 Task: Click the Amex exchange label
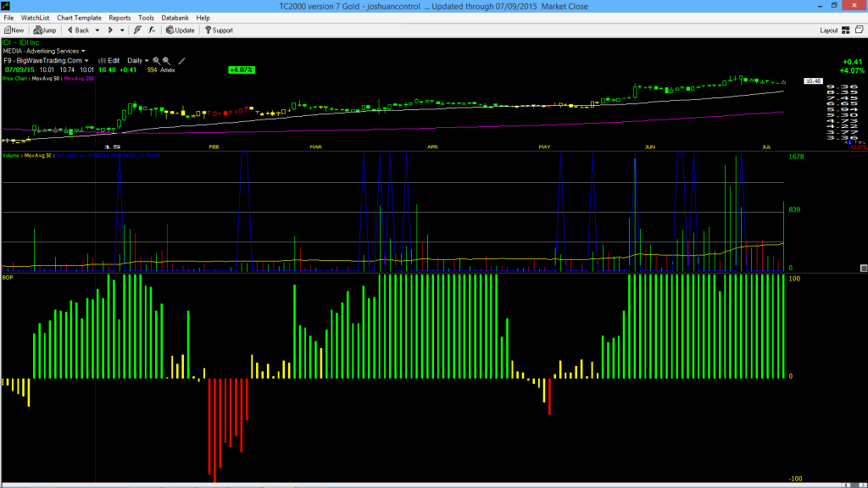coord(168,70)
